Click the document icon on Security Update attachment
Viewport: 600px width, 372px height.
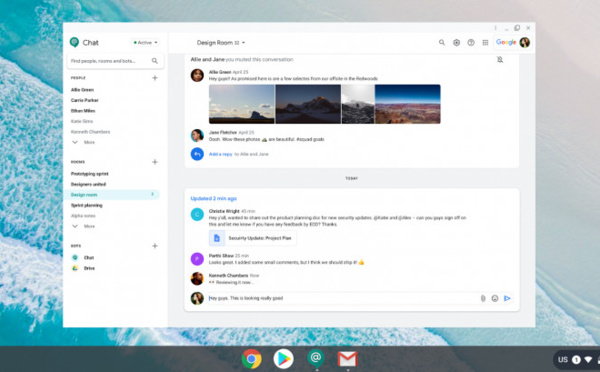[x=217, y=238]
